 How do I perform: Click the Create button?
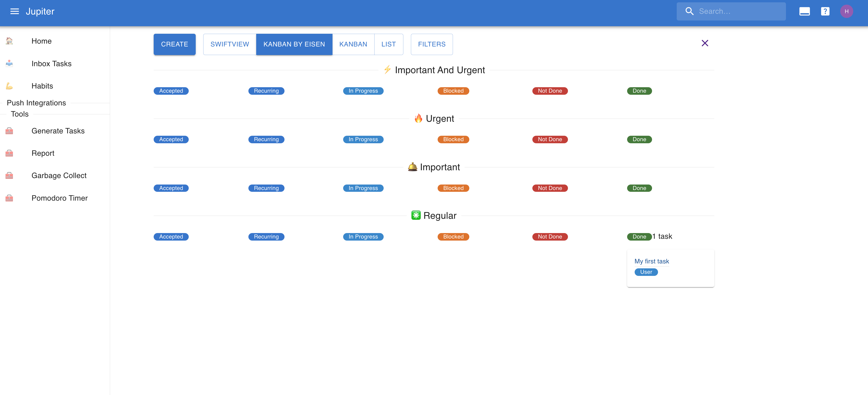coord(174,44)
